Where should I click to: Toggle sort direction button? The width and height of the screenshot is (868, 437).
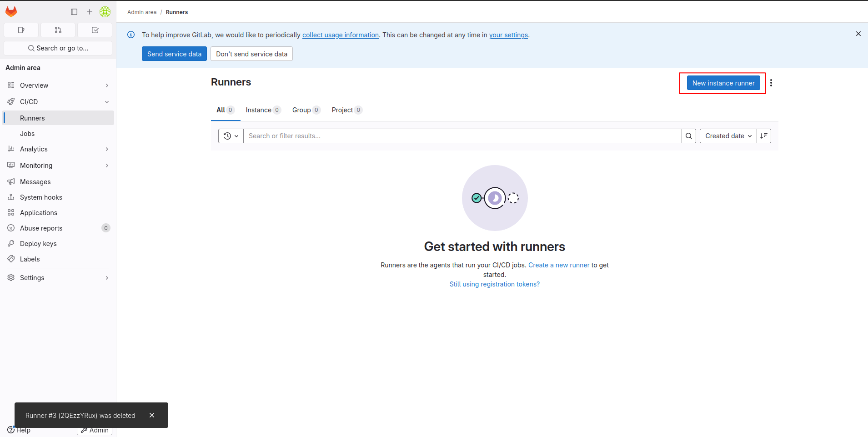[x=764, y=136]
